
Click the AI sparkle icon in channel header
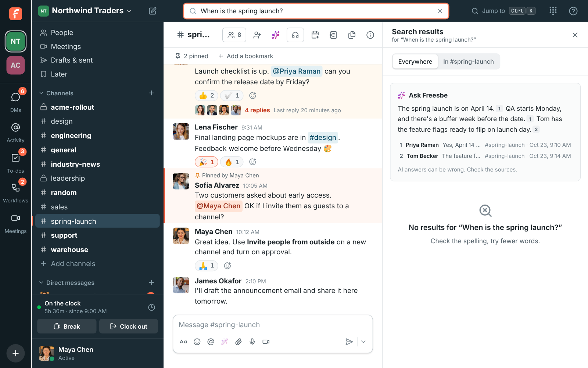click(276, 35)
